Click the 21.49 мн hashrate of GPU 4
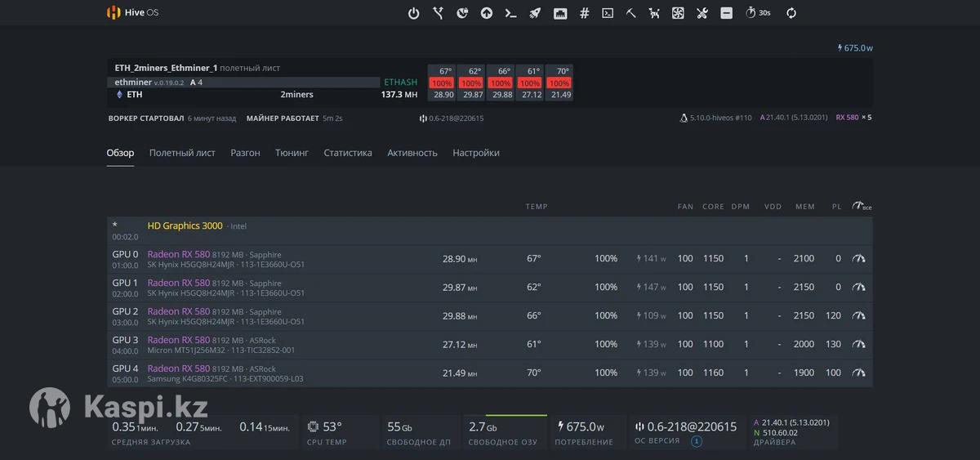Screen dimensions: 980x460 pos(460,373)
